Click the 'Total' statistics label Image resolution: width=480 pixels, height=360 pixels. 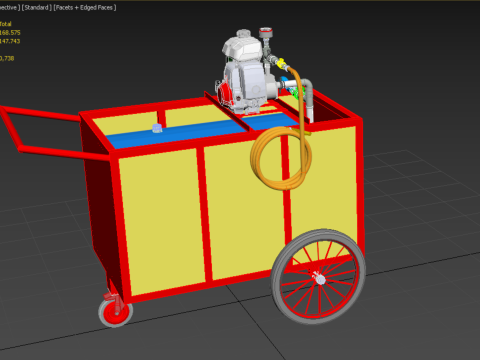click(6, 24)
